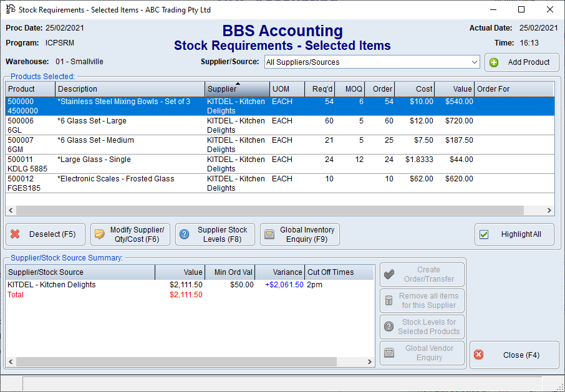
Task: Sort by the Supplier column header
Action: coord(237,89)
